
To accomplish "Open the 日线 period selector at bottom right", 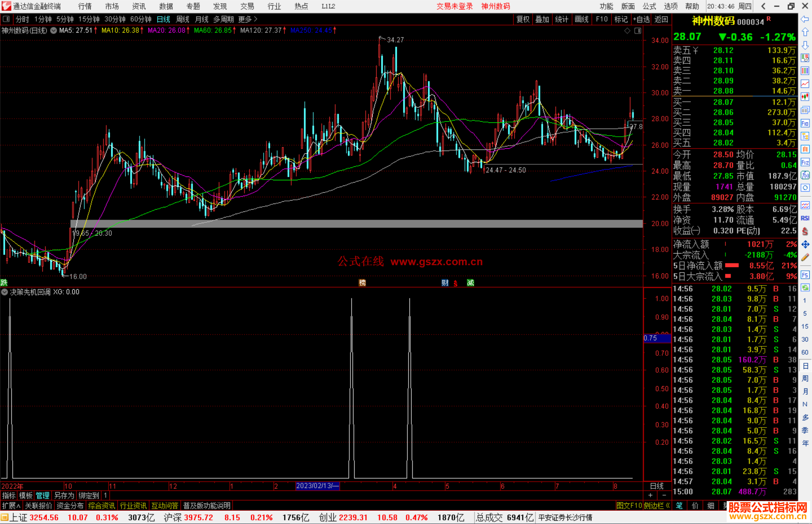I will coord(657,486).
